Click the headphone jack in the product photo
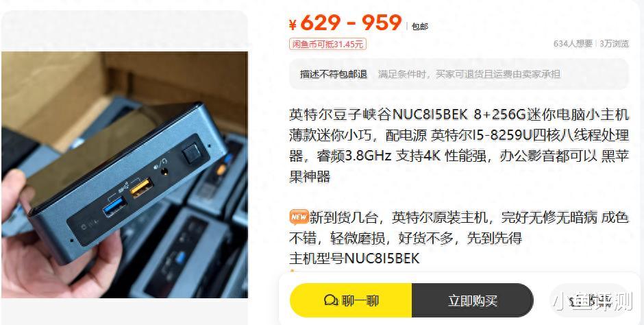 (165, 171)
